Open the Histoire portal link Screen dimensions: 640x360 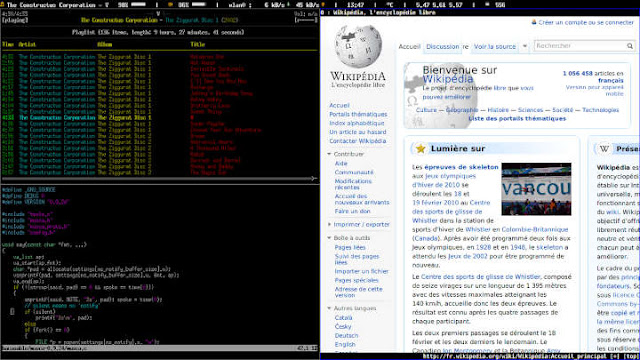[x=498, y=110]
